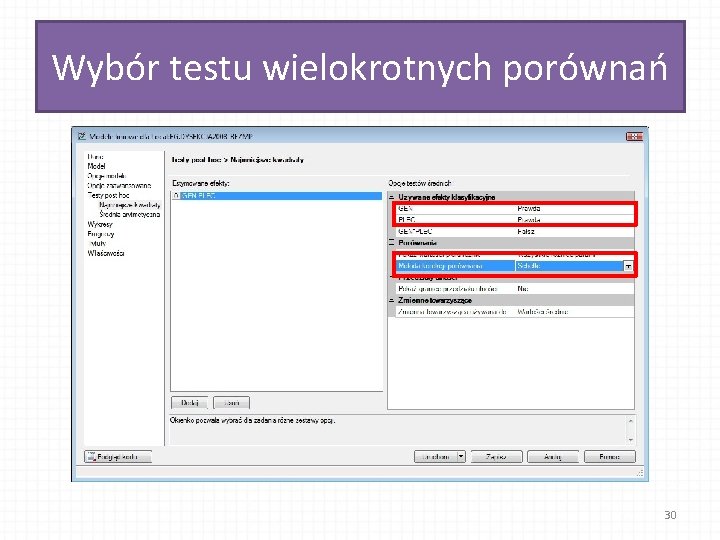The height and width of the screenshot is (540, 720).
Task: Select Opcje zaawansowane in the sidebar
Action: (x=119, y=186)
